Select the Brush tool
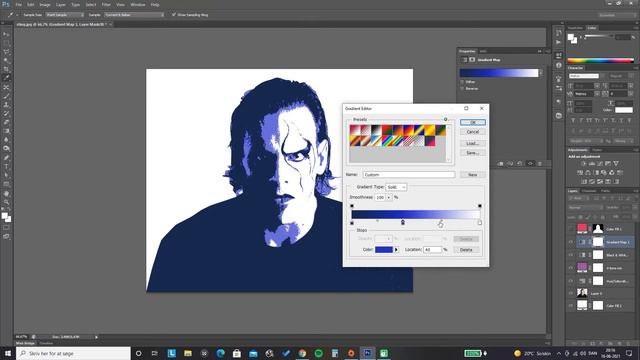The height and width of the screenshot is (360, 640). 6,96
